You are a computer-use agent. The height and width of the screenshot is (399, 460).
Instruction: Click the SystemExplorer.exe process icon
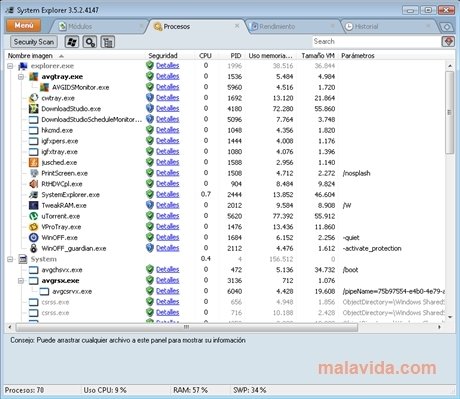pyautogui.click(x=33, y=195)
